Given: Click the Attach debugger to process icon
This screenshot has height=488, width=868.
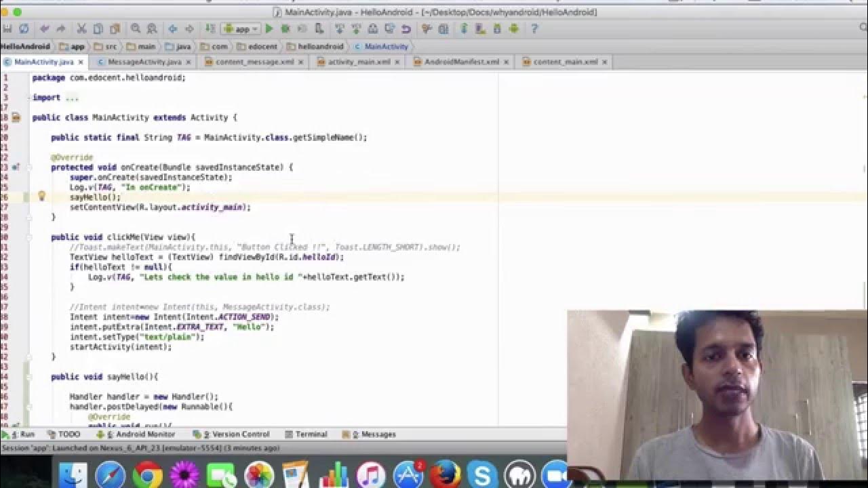Looking at the screenshot, I should pos(319,29).
